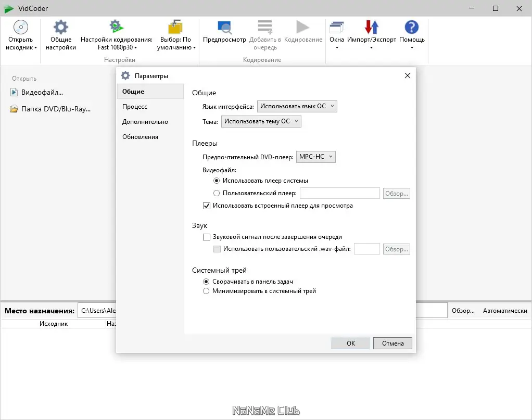Click the gear icon in the Параметры title bar
The width and height of the screenshot is (532, 420).
point(125,75)
